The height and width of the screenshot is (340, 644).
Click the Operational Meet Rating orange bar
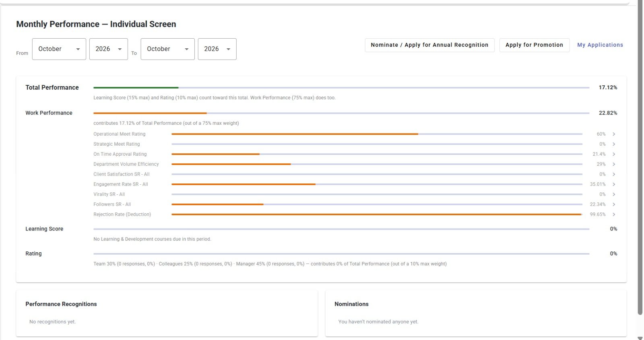pyautogui.click(x=295, y=134)
